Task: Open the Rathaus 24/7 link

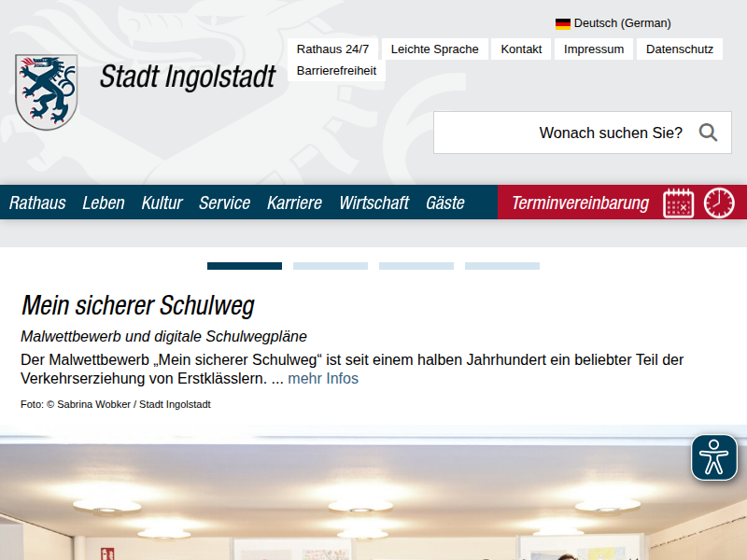Action: pos(332,49)
